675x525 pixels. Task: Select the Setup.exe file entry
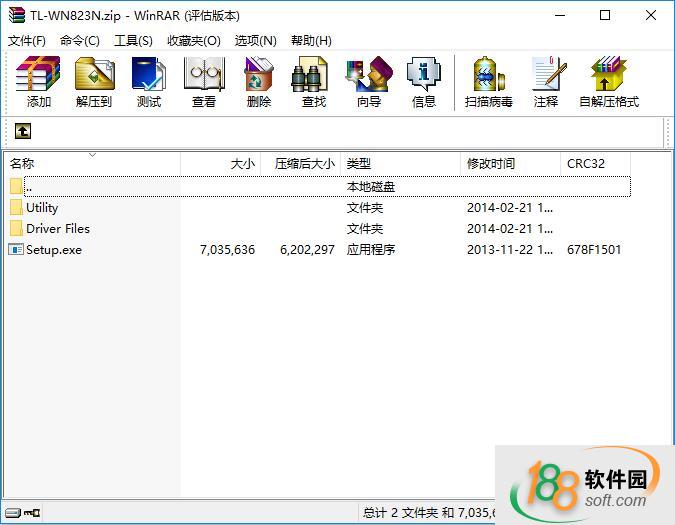tap(54, 250)
